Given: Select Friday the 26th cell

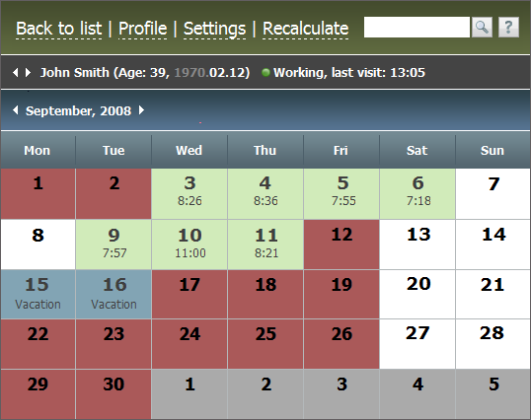Looking at the screenshot, I should (x=341, y=344).
